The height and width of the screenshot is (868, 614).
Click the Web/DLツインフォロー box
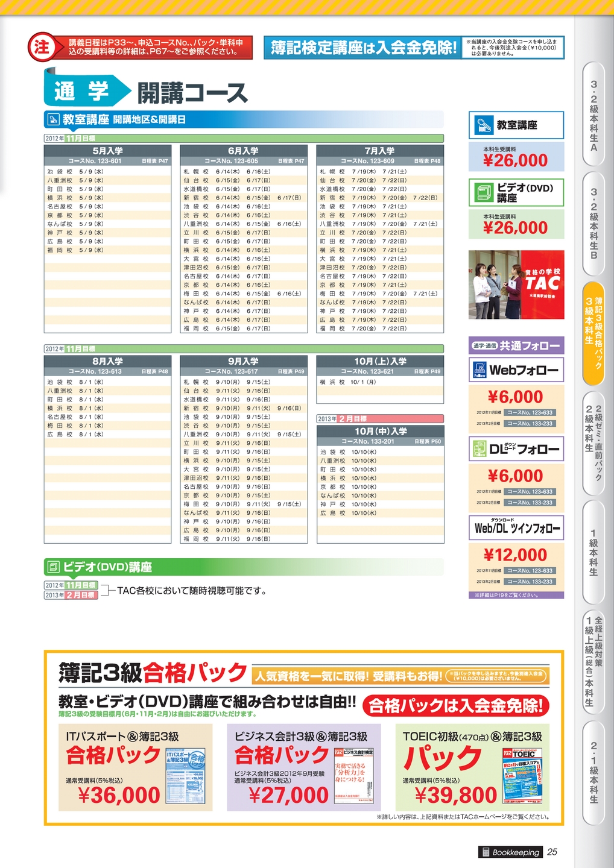tap(516, 528)
